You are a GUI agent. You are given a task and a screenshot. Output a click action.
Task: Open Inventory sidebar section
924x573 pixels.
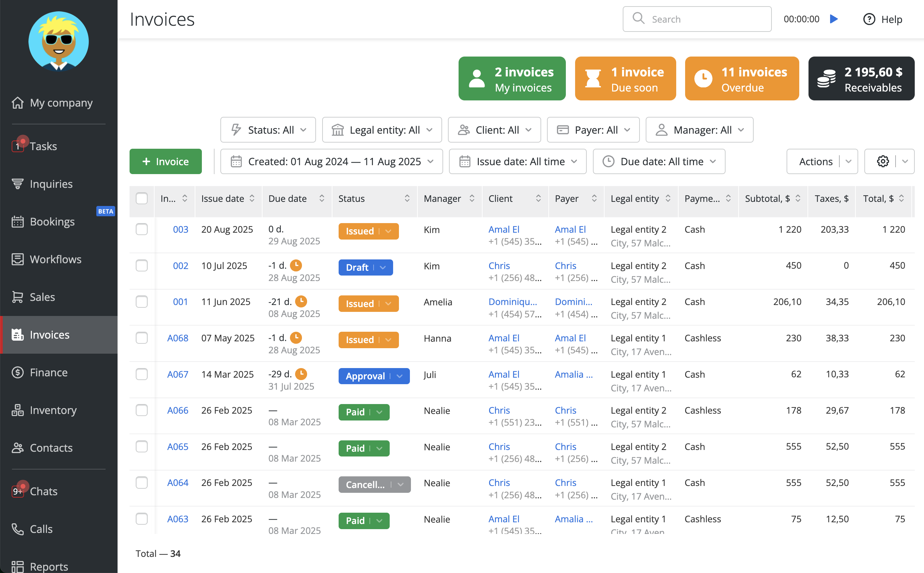point(53,410)
